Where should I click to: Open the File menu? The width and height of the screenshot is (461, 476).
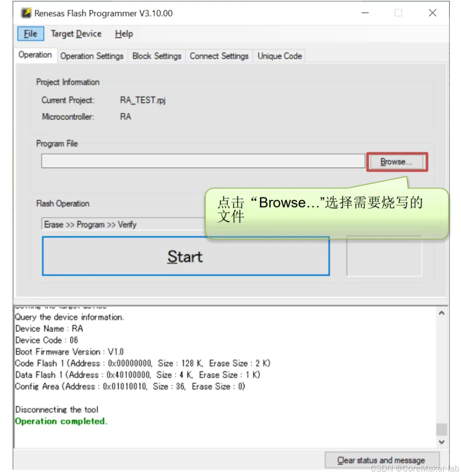click(x=30, y=33)
